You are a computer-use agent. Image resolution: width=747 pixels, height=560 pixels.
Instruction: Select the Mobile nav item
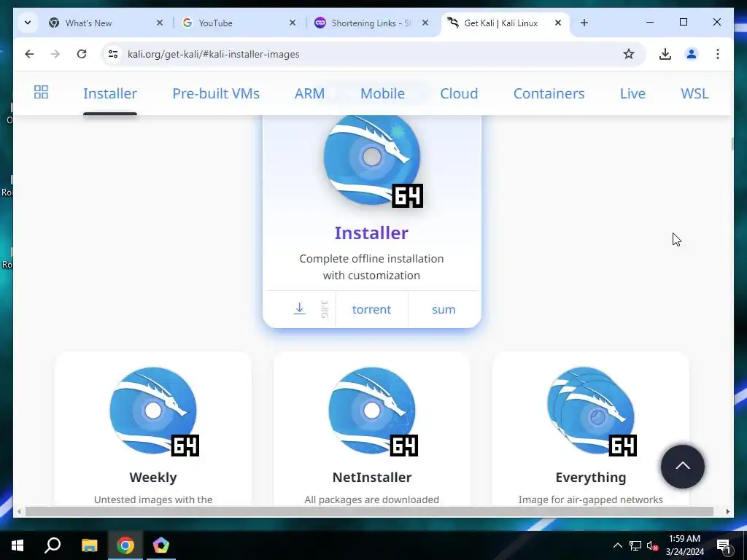(x=382, y=93)
